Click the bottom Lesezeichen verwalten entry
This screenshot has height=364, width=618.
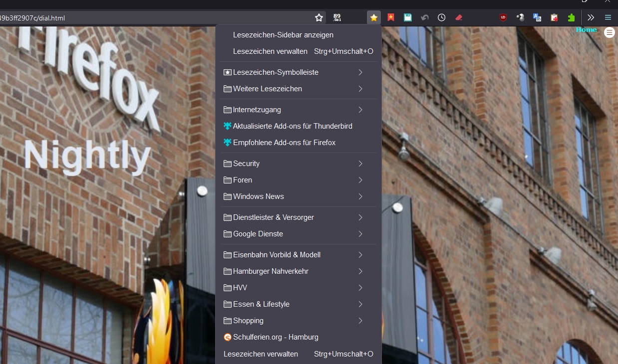(x=299, y=354)
